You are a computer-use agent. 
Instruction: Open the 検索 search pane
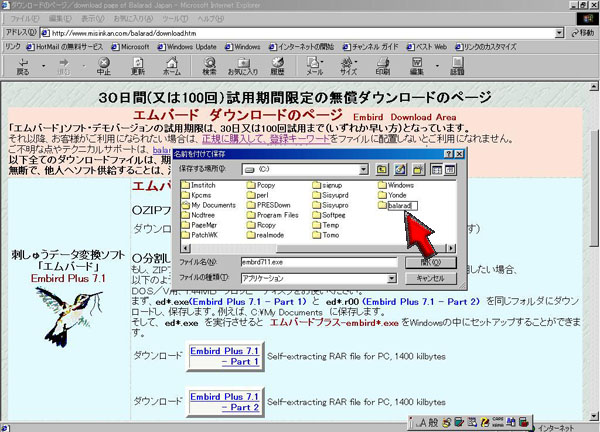click(209, 66)
